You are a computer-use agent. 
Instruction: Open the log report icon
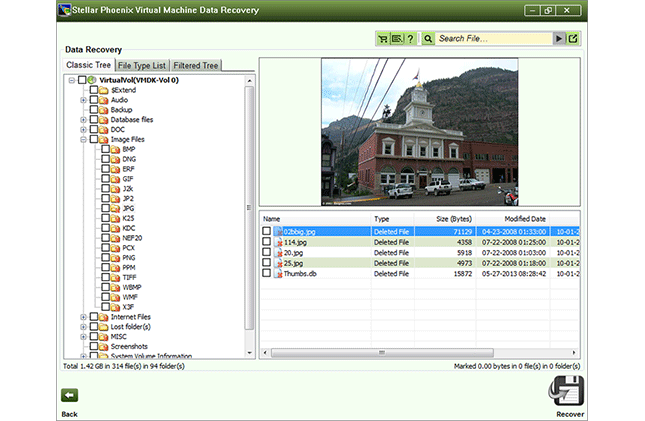pos(397,39)
